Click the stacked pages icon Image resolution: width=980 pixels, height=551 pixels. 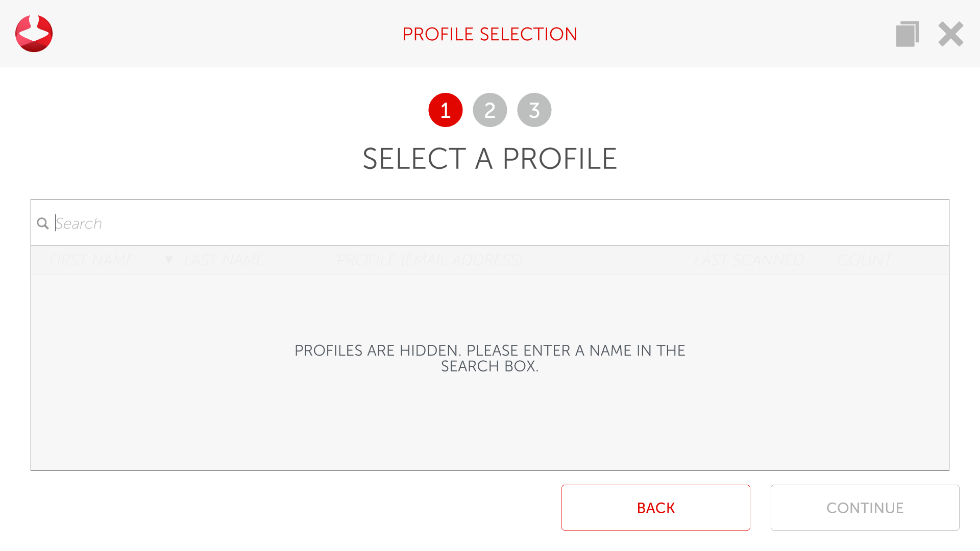click(907, 34)
